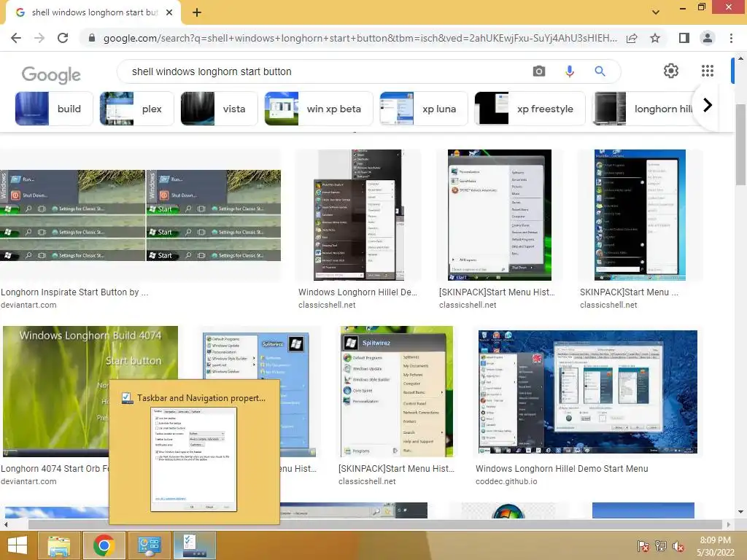Open the Action Center flag icon
This screenshot has width=747, height=560.
643,546
